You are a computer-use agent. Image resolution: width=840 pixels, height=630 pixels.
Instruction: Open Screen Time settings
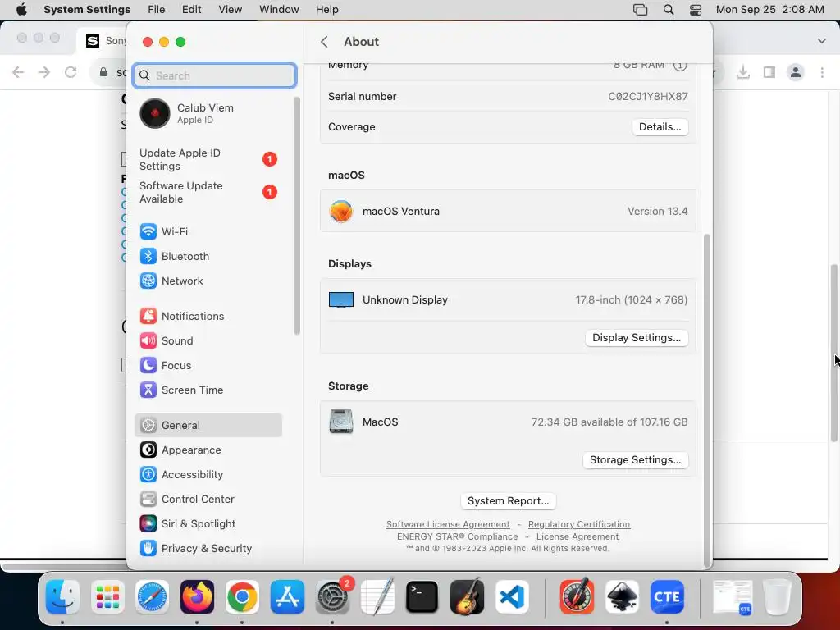(x=208, y=390)
